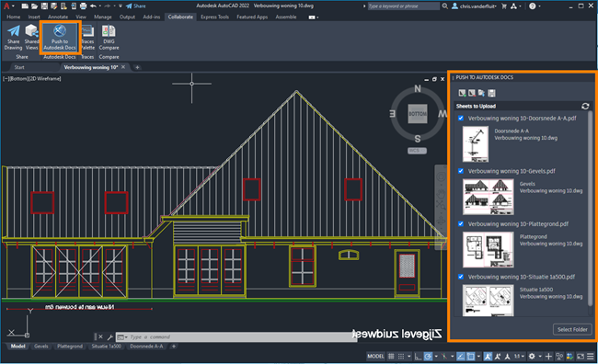Viewport: 598px width, 364px height.
Task: Open the Traces Palette
Action: [x=87, y=37]
